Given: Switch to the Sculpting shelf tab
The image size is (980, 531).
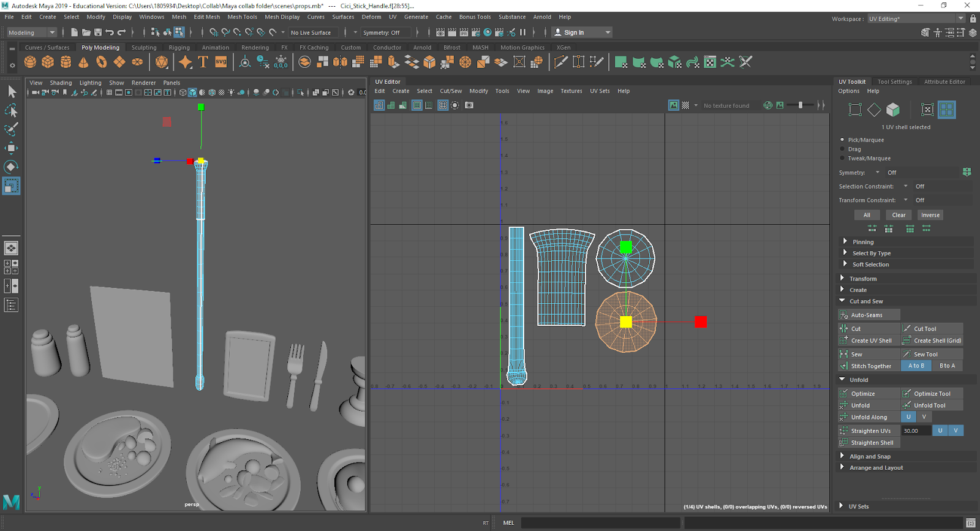Looking at the screenshot, I should click(x=144, y=47).
